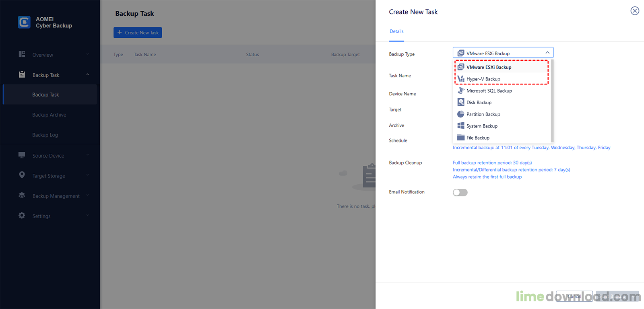This screenshot has height=309, width=644.
Task: Select VMware ESXi Backup option
Action: click(502, 67)
